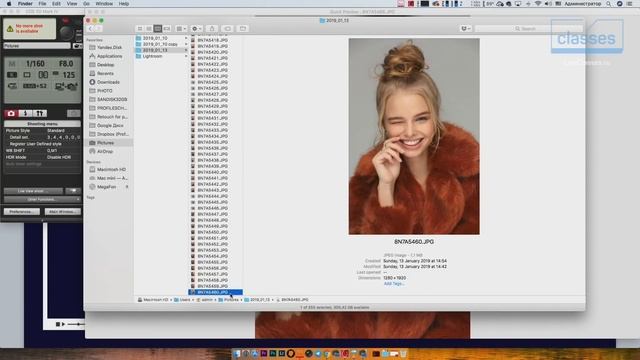Viewport: 640px width, 360px height.
Task: Click the New Folder toolbar button
Action: point(243,29)
